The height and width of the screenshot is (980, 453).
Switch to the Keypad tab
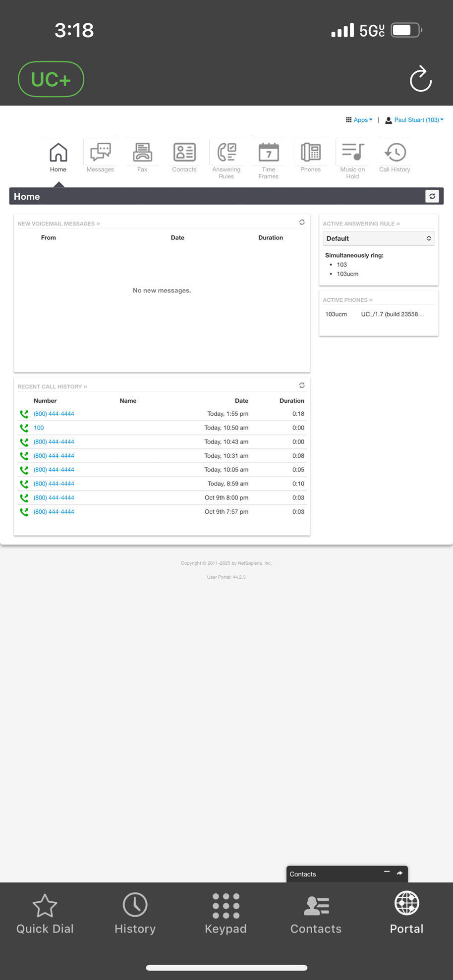click(x=226, y=914)
